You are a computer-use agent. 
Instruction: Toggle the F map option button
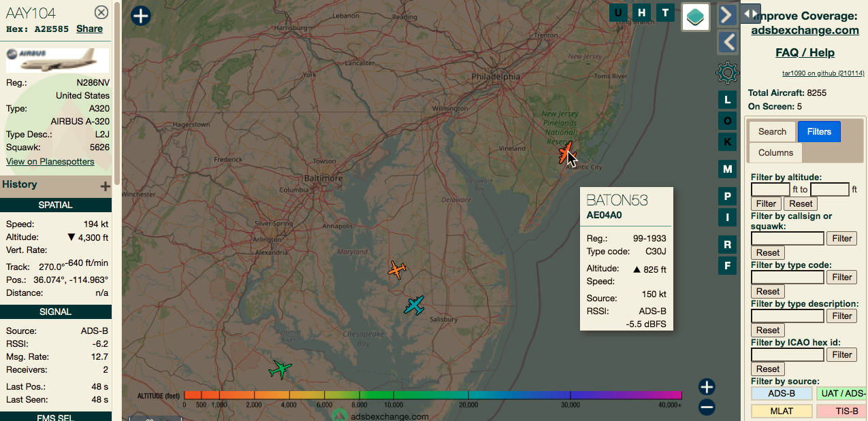pyautogui.click(x=727, y=265)
